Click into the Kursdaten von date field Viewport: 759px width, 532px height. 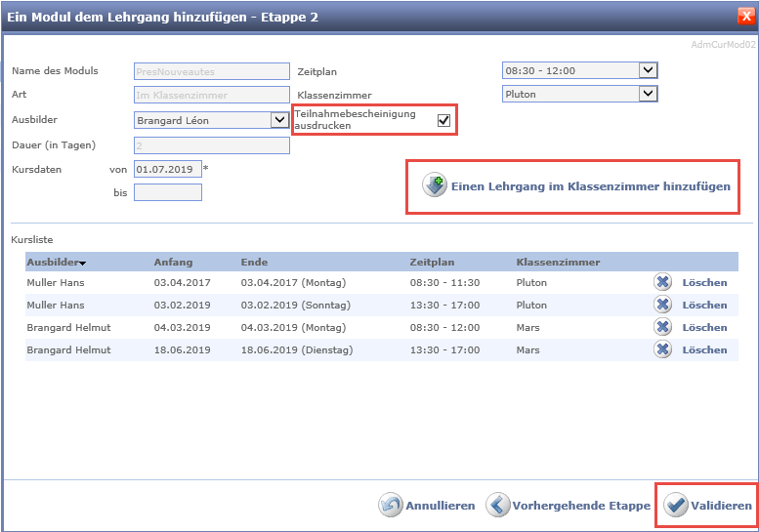pos(167,169)
